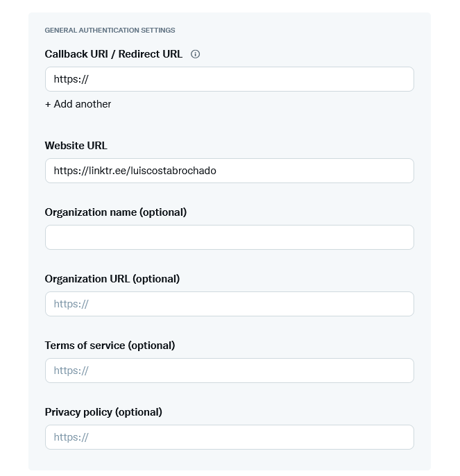Click the https:// text in Callback URI field

click(71, 79)
